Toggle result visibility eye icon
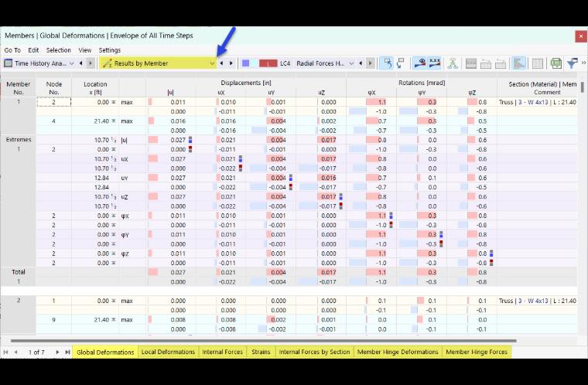 pyautogui.click(x=419, y=63)
